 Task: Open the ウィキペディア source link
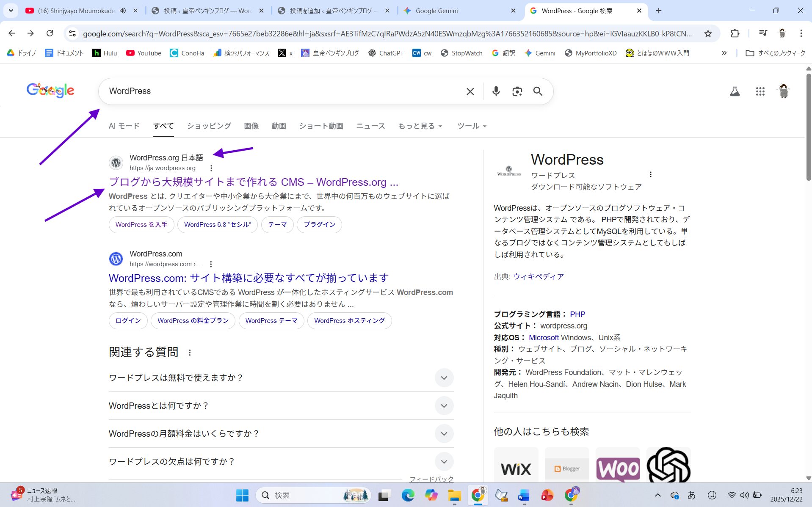[538, 277]
